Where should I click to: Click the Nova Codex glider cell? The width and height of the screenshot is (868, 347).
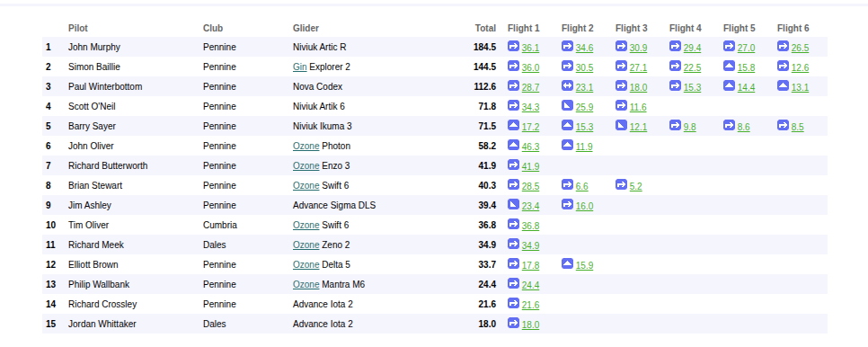point(318,87)
